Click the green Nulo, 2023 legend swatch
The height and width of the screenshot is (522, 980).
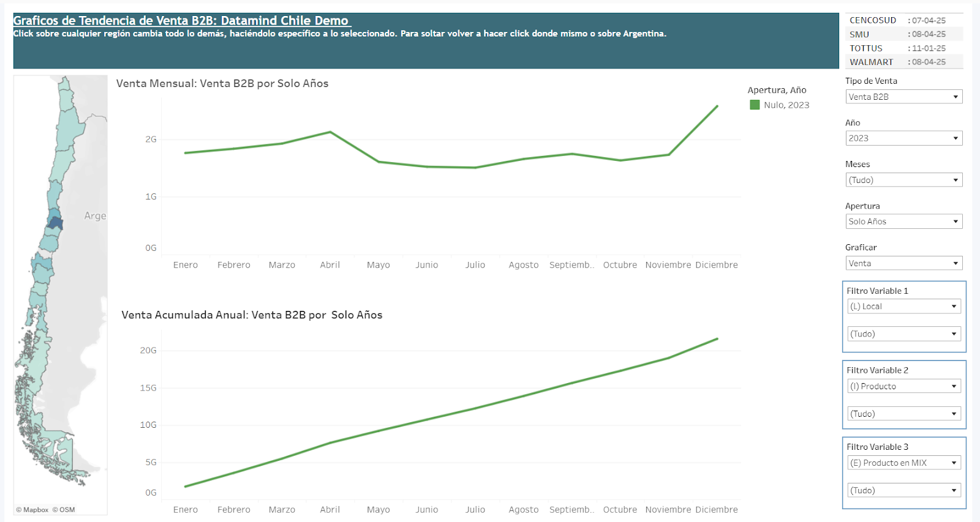(755, 105)
